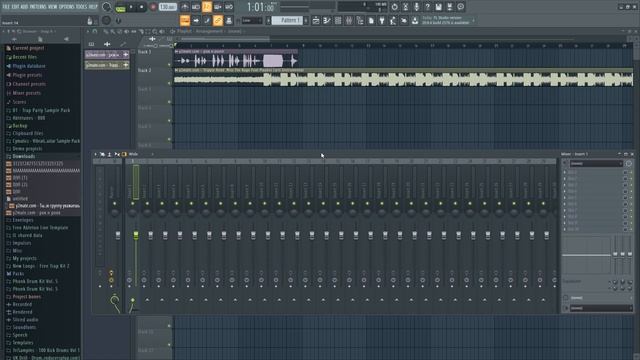640x360 pixels.
Task: Switch the Pat/Song mode toggle
Action: pos(120,7)
